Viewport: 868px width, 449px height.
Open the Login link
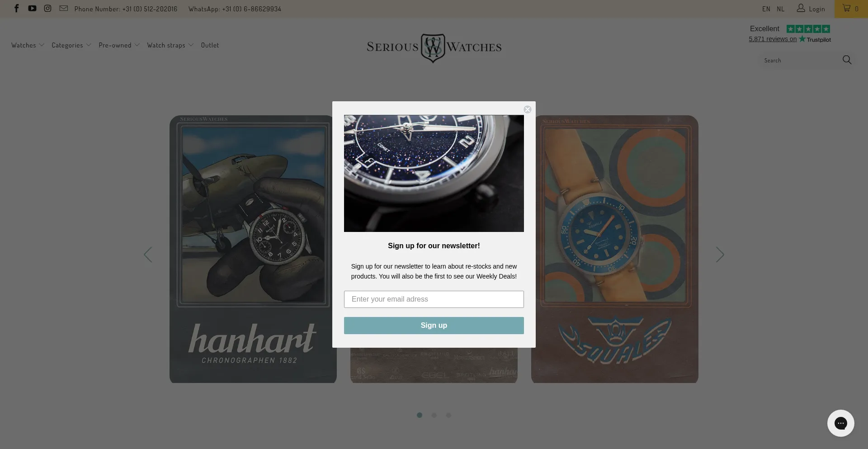[x=811, y=9]
